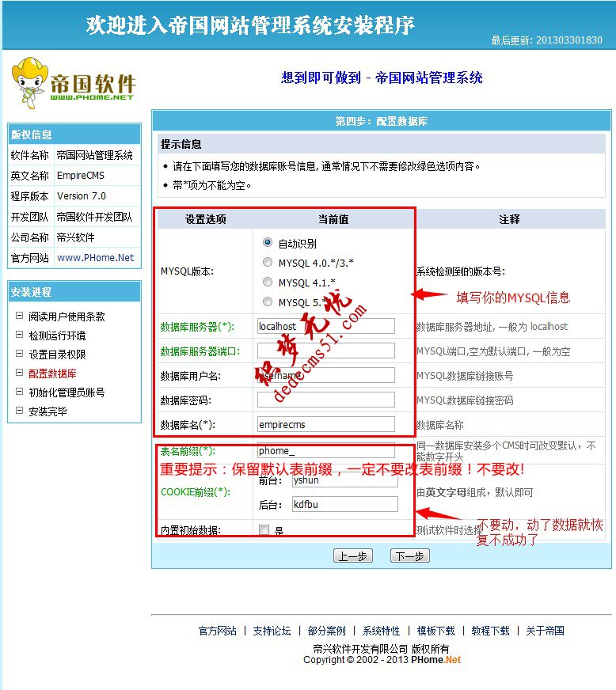Click the 安装完毕 step text
Screen dimensions: 616x690
[x=48, y=411]
